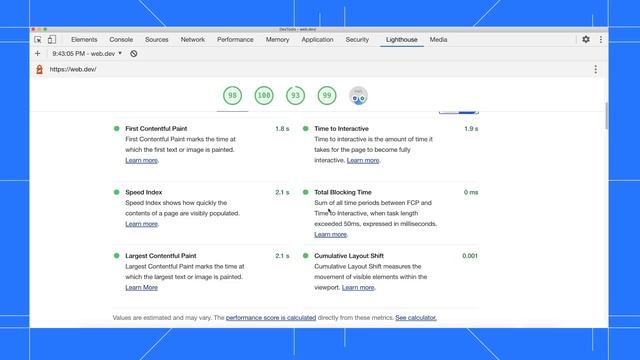Click the Total Blocking Time heading
This screenshot has width=640, height=360.
[x=343, y=192]
